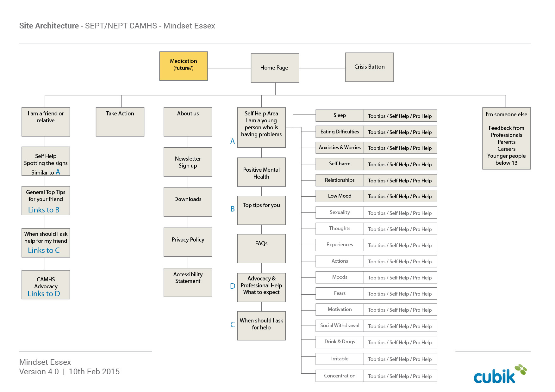Screen dimensions: 555x392
Task: Select the General Top Tips for your friend box
Action: click(x=46, y=201)
